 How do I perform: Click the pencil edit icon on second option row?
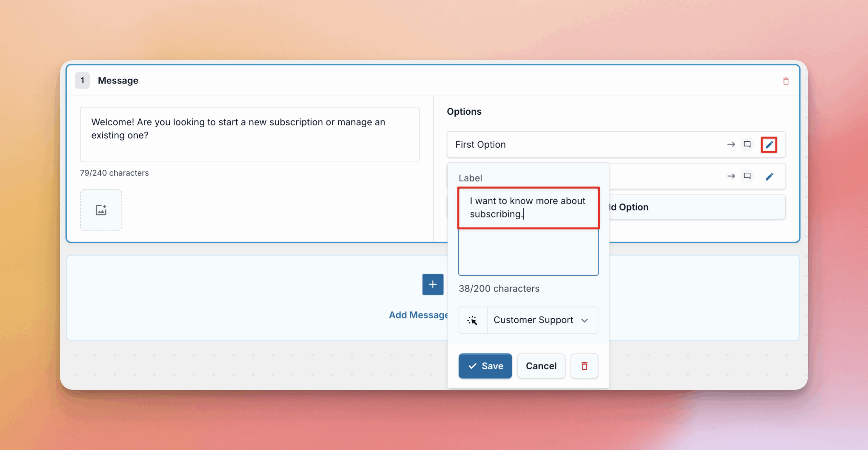coord(769,176)
